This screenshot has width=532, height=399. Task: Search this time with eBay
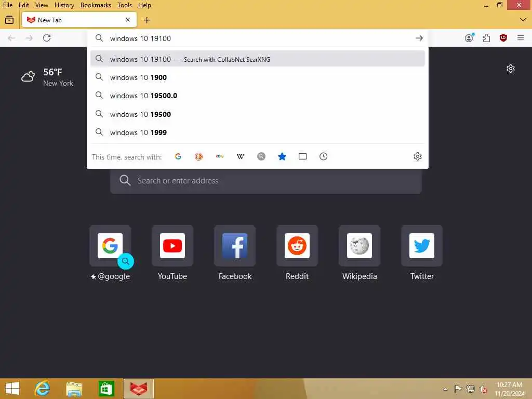click(x=220, y=156)
